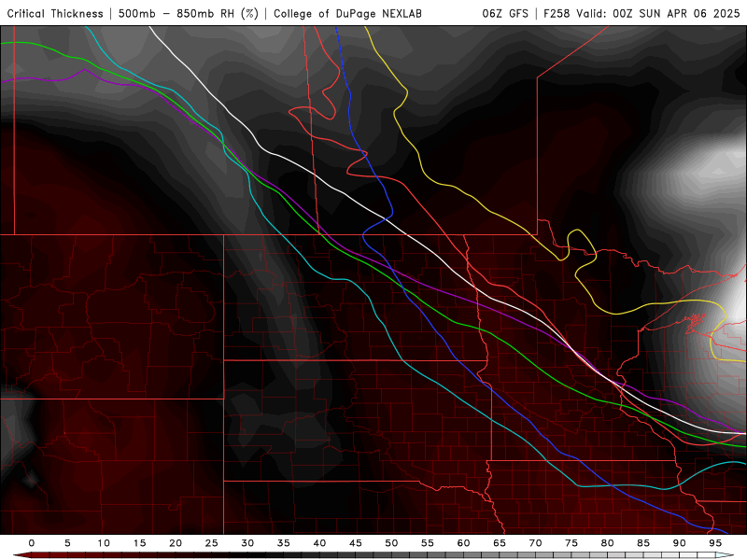Image resolution: width=747 pixels, height=560 pixels.
Task: Click the "50" colorbar scale label
Action: coord(391,543)
